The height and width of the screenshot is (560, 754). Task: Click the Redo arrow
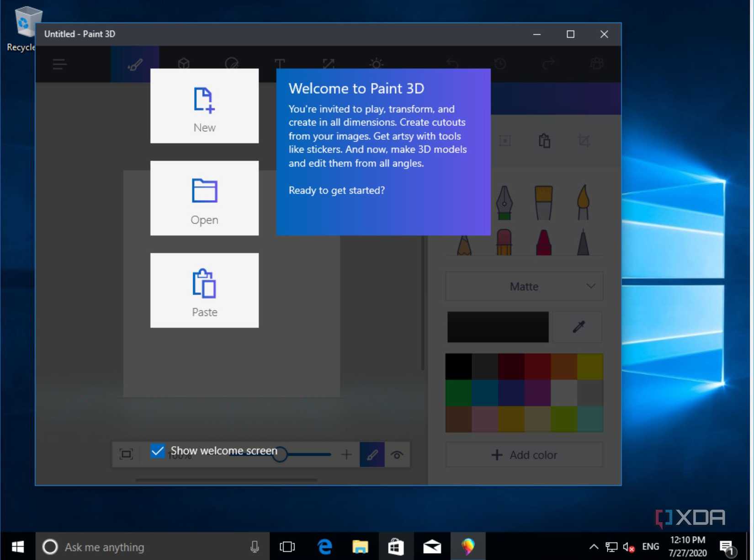coord(549,64)
